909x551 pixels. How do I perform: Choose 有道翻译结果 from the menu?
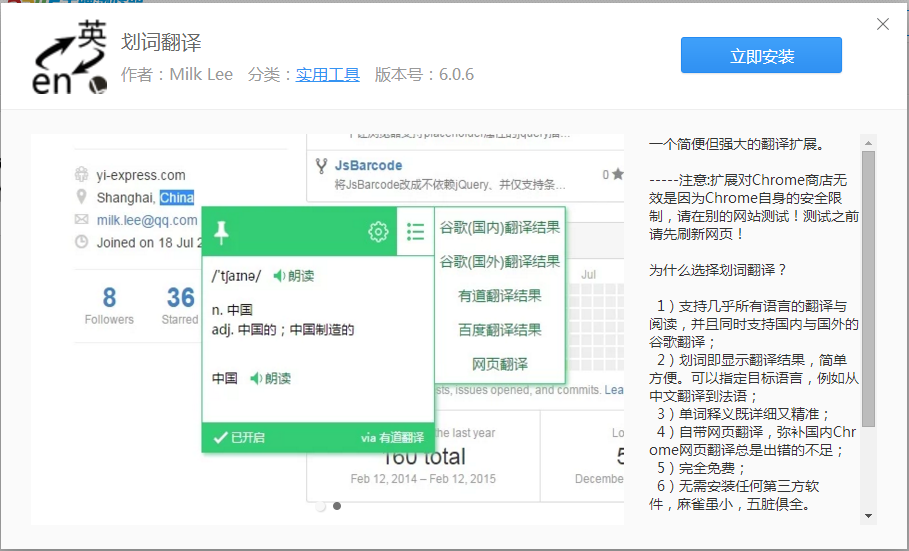pos(500,296)
